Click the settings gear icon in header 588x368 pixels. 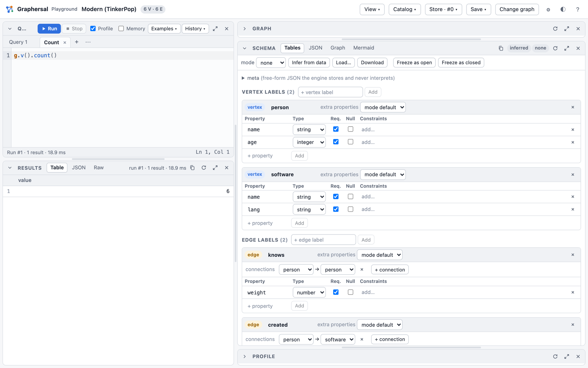pos(548,9)
